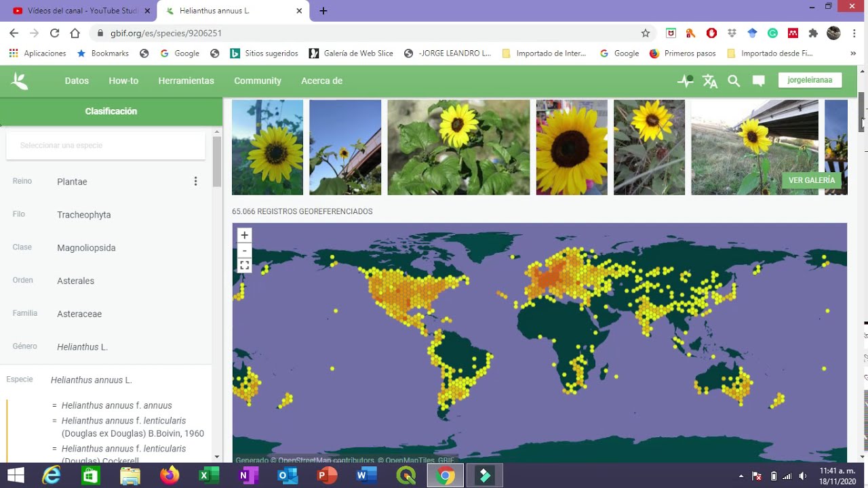Click the VER GALERÍA button
The height and width of the screenshot is (488, 868).
pyautogui.click(x=812, y=180)
